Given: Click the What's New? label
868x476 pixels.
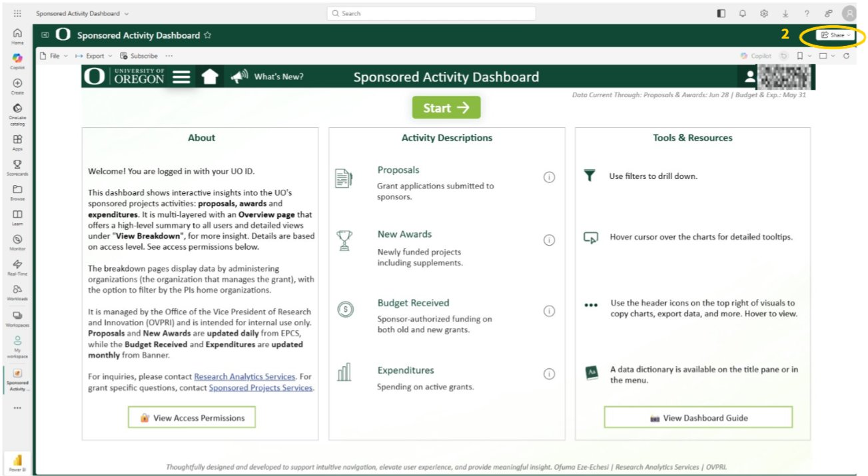Looking at the screenshot, I should (278, 77).
